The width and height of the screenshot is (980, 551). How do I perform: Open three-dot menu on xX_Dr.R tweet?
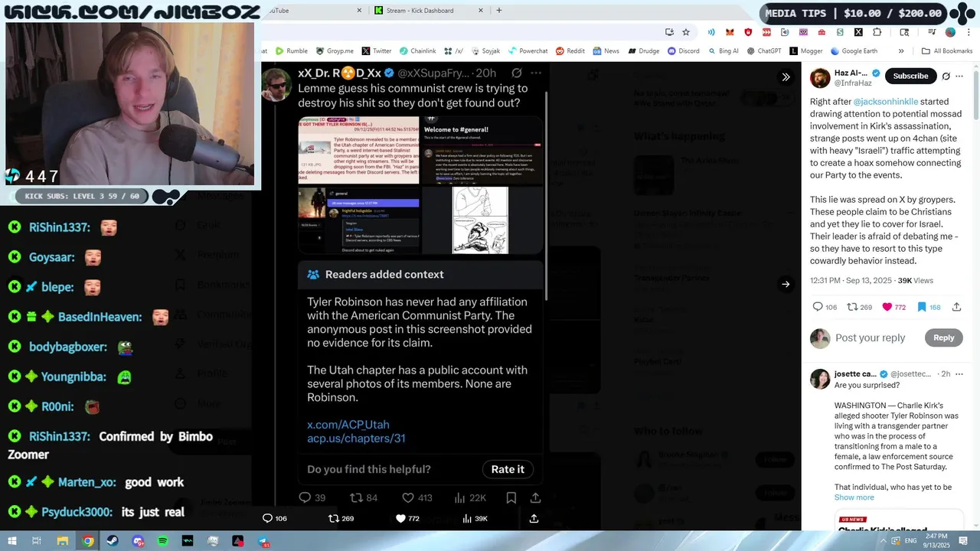coord(536,73)
